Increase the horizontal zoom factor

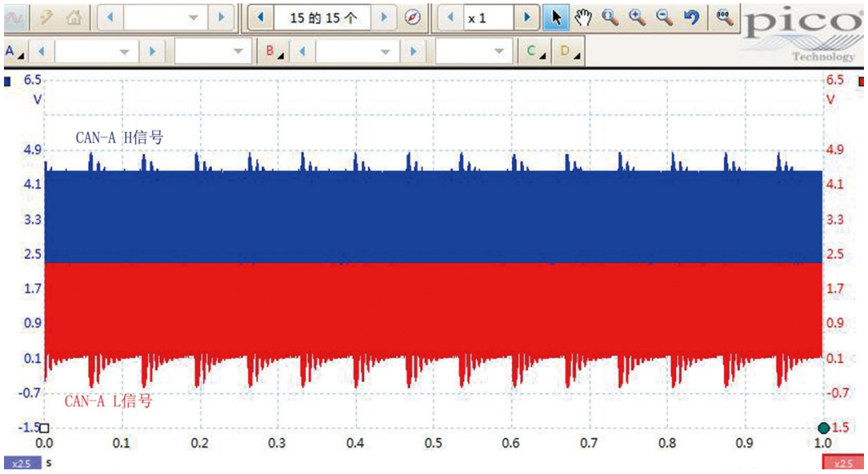pyautogui.click(x=526, y=18)
